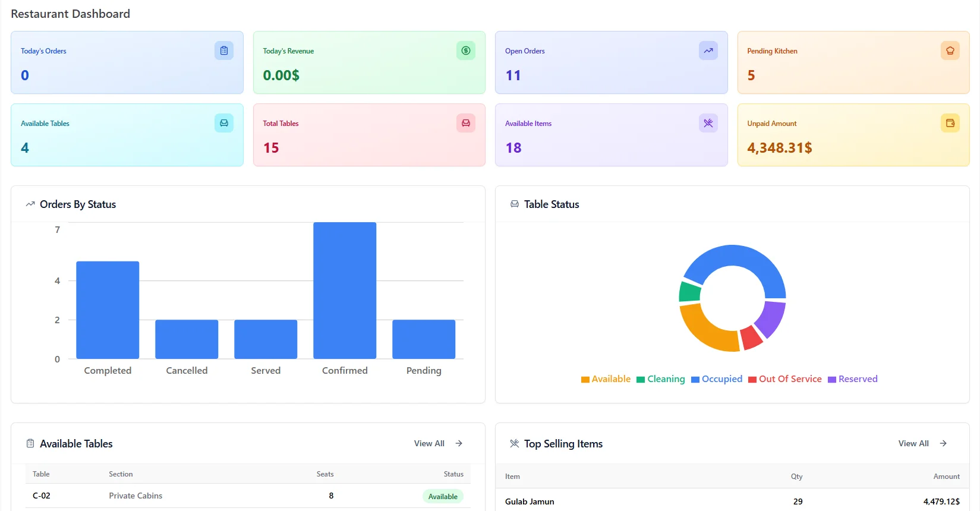Click the dollar icon in Today's Revenue card

(x=466, y=51)
